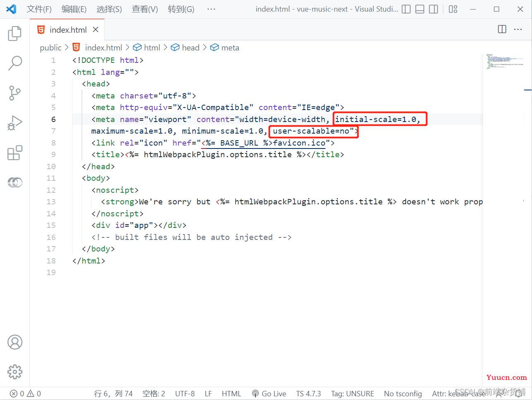The width and height of the screenshot is (532, 400).
Task: Open the Extensions view
Action: 15,153
